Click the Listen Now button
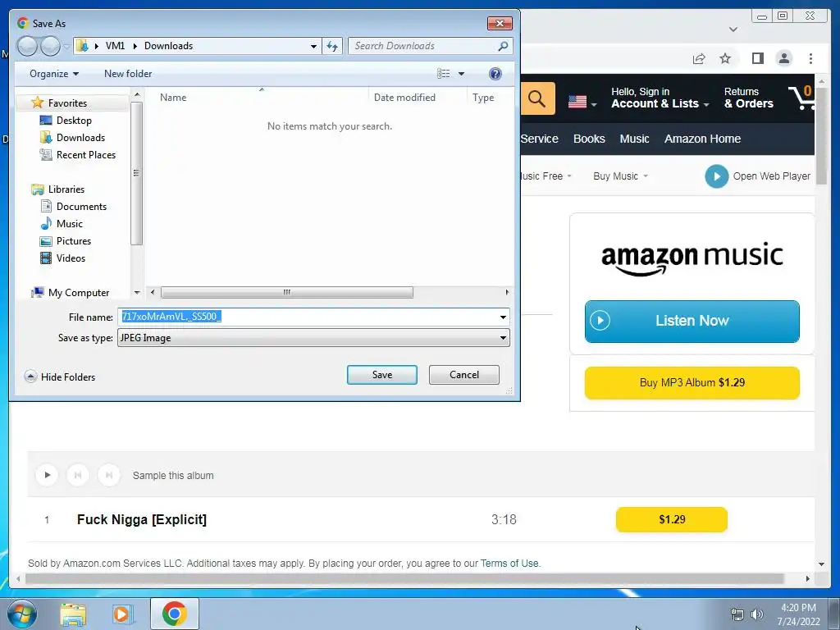The height and width of the screenshot is (630, 840). point(692,321)
